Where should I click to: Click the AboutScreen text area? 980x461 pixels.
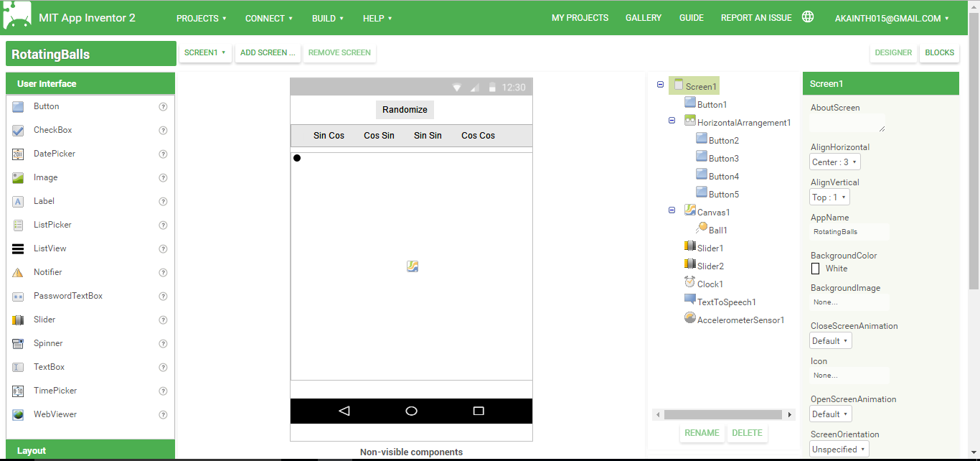847,124
